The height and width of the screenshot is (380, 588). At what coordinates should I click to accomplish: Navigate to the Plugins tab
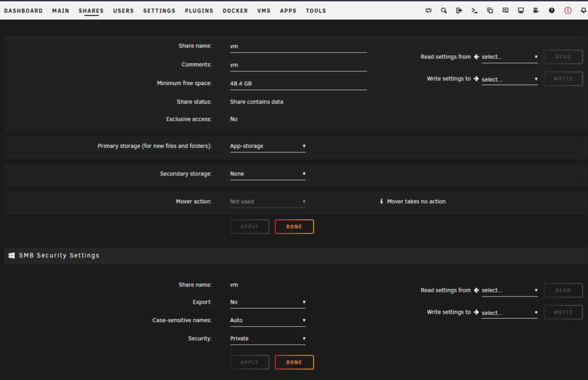point(199,11)
